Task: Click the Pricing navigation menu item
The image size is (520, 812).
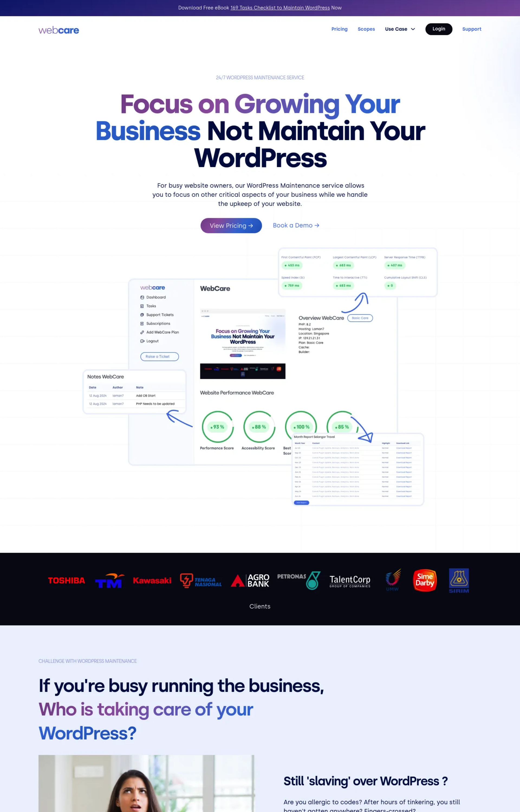Action: click(339, 28)
